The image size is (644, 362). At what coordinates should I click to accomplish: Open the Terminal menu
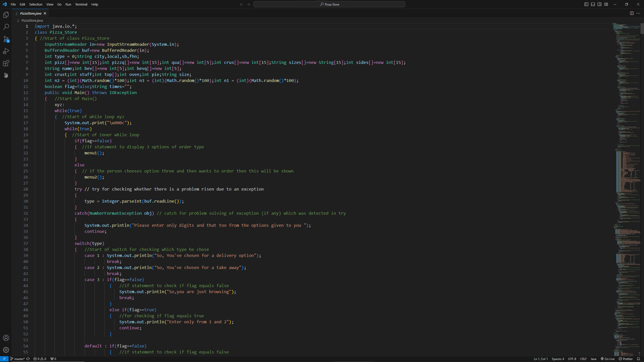pyautogui.click(x=81, y=4)
